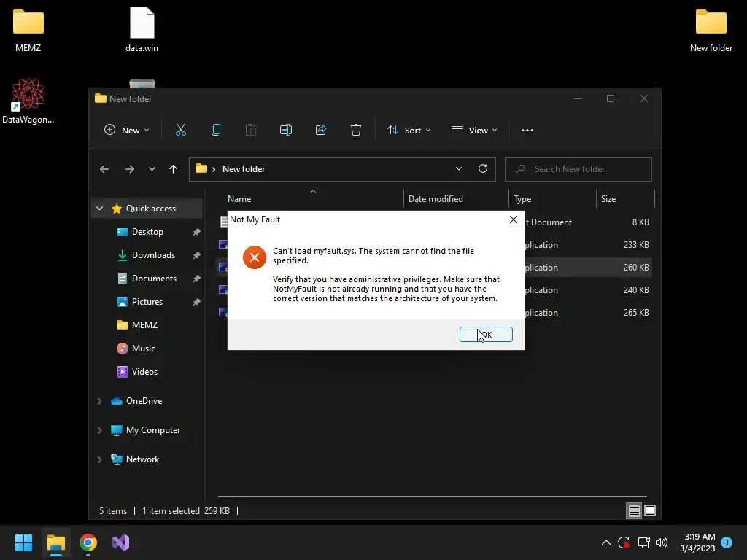Refresh the New folder view

coord(483,169)
